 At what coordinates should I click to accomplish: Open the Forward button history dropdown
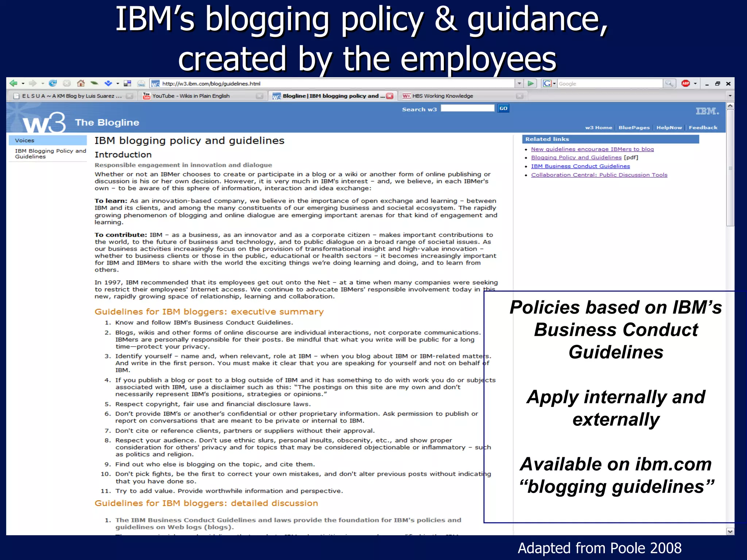(x=42, y=83)
